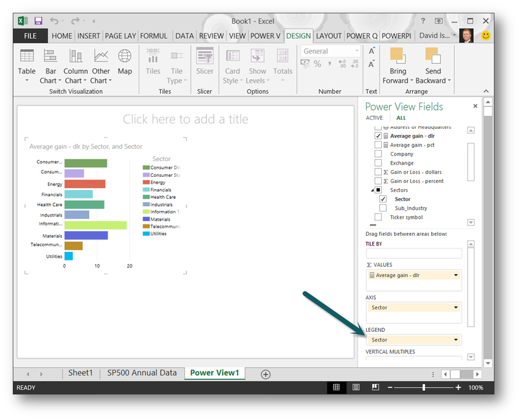This screenshot has height=420, width=520.
Task: Open the General number format dropdown
Action: click(x=357, y=51)
